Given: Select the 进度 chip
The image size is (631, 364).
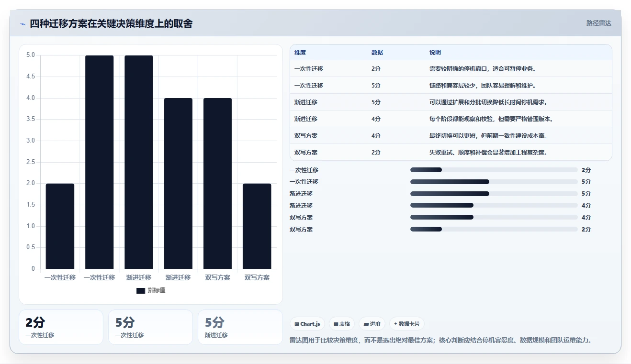Looking at the screenshot, I should coord(372,324).
